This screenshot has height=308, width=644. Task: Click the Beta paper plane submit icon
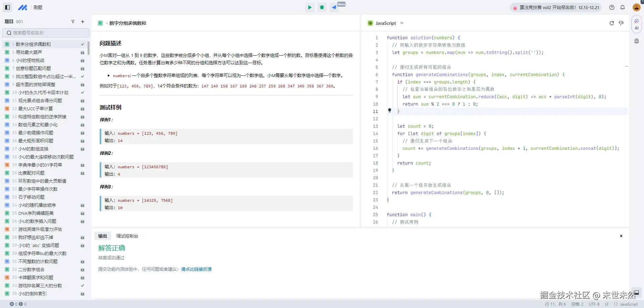[334, 7]
